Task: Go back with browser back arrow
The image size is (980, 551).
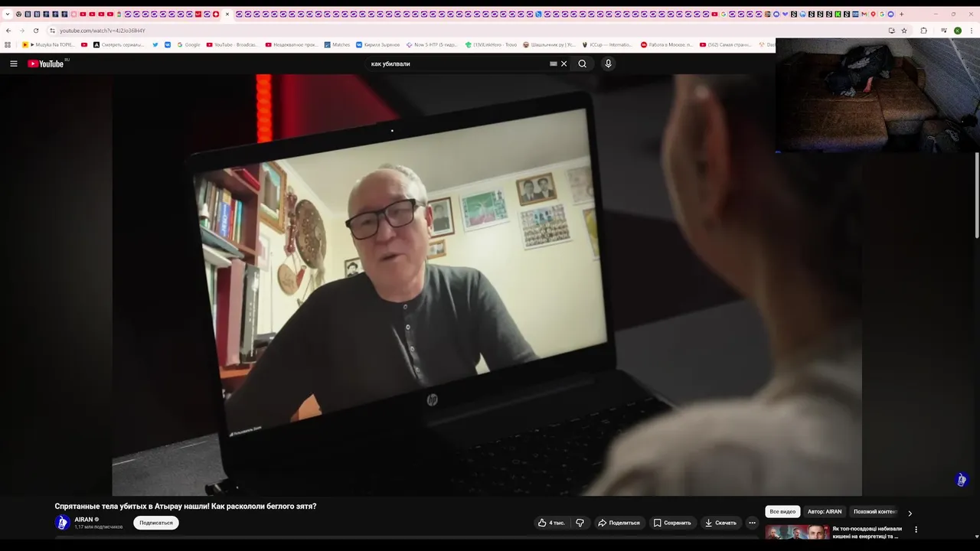Action: click(x=8, y=31)
